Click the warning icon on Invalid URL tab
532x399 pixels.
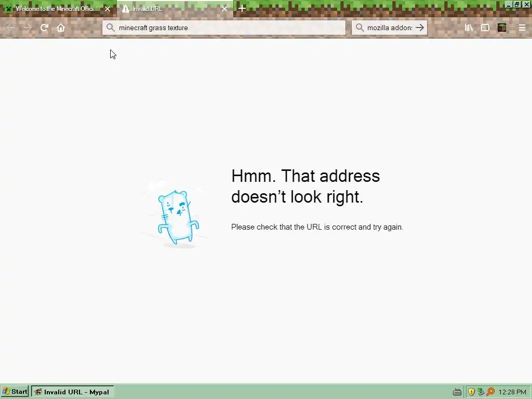click(126, 9)
